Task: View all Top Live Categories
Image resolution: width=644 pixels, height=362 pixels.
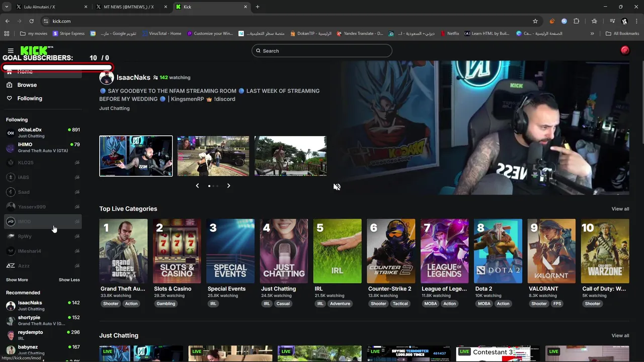Action: point(620,209)
